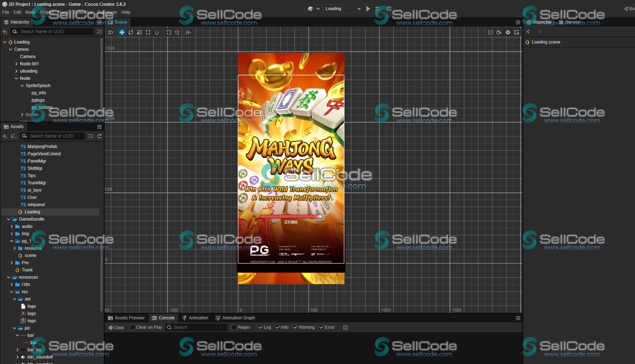Expand the audio folder in Assets

click(12, 226)
